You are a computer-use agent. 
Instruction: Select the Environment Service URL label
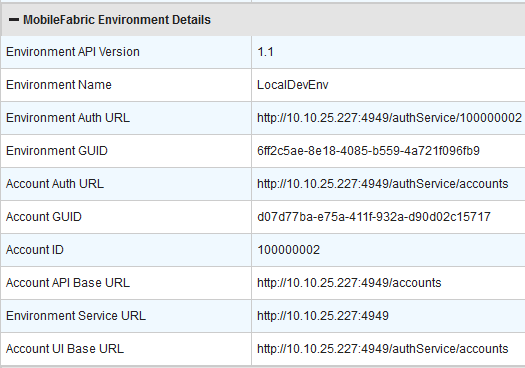[x=76, y=316]
